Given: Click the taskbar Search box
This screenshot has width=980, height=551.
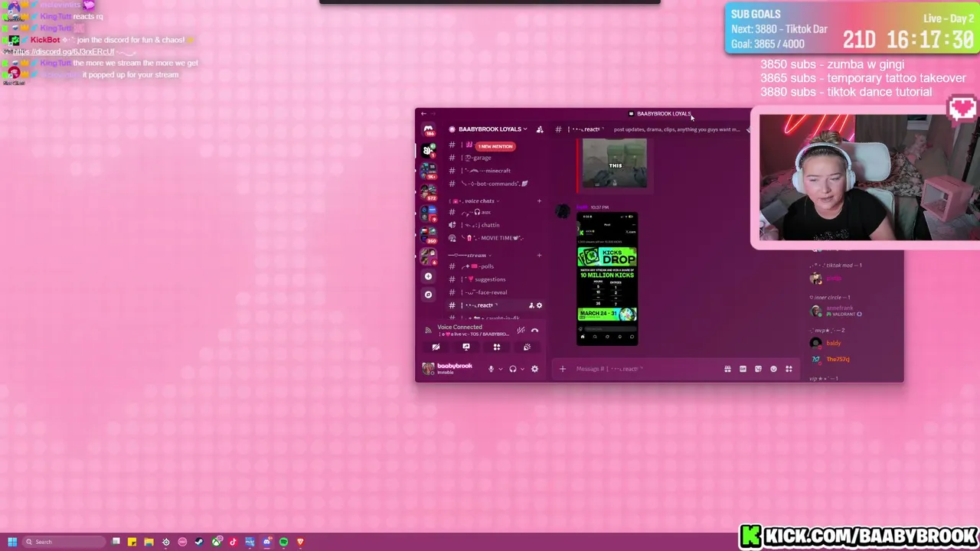Looking at the screenshot, I should pyautogui.click(x=63, y=542).
